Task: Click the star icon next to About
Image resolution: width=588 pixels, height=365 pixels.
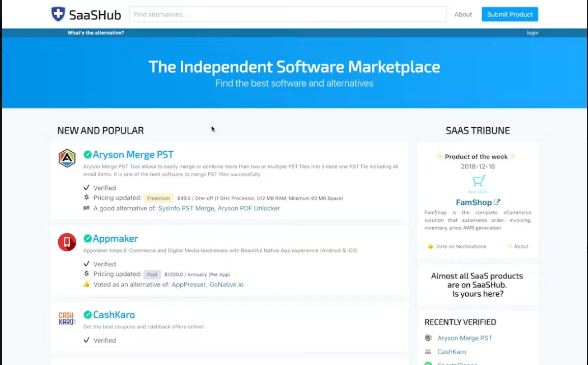Action: pos(509,246)
